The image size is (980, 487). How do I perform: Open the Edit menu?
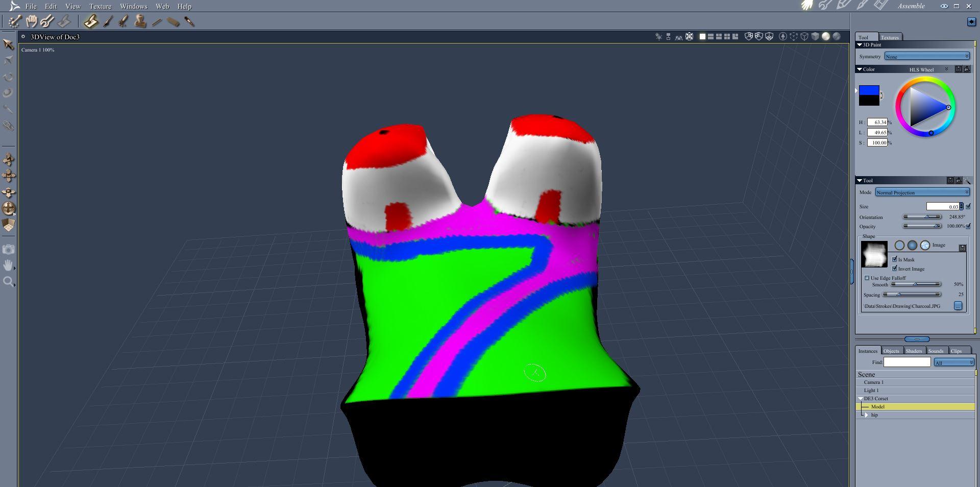pos(51,6)
